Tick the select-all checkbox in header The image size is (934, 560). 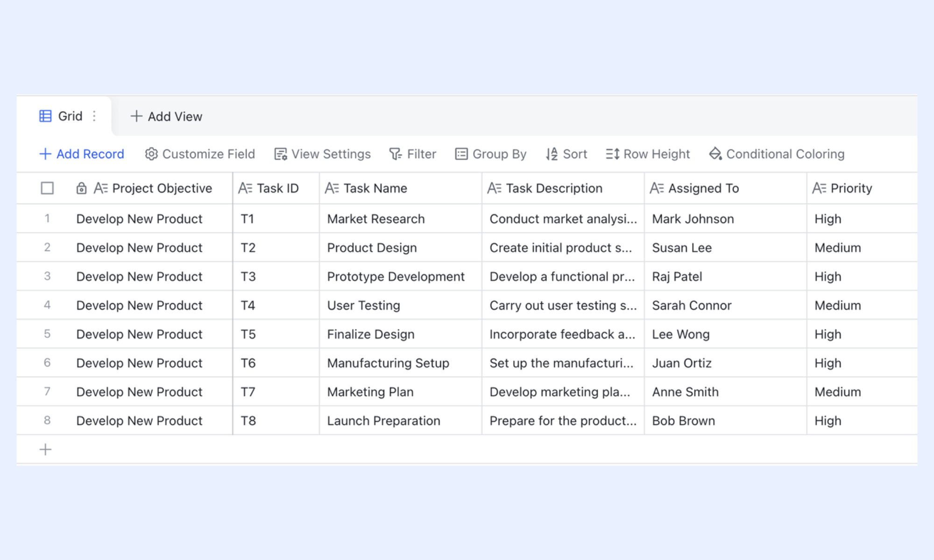[x=47, y=188]
